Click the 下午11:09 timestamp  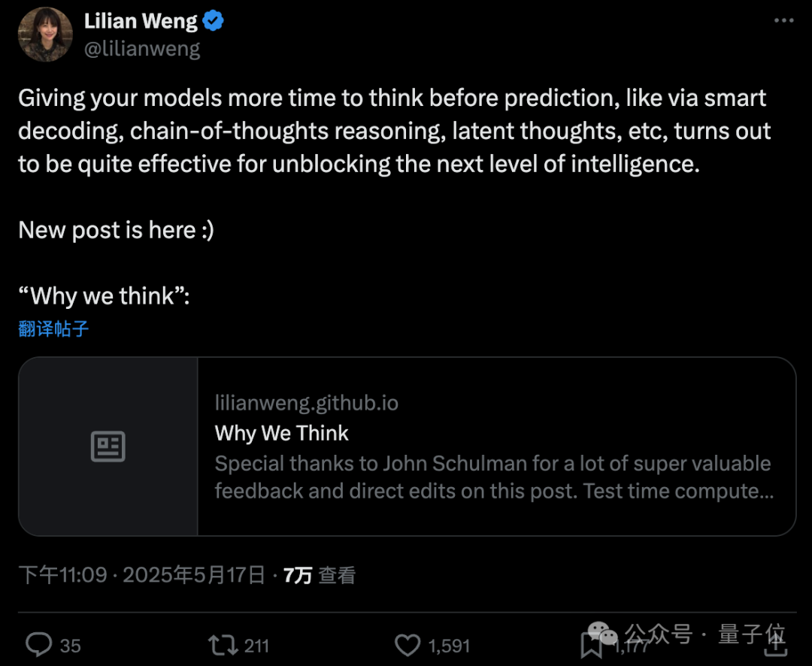coord(62,575)
